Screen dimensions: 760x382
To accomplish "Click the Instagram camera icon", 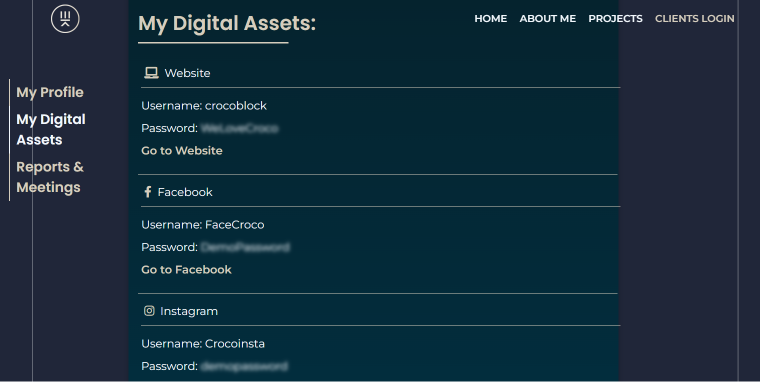I will pos(149,311).
